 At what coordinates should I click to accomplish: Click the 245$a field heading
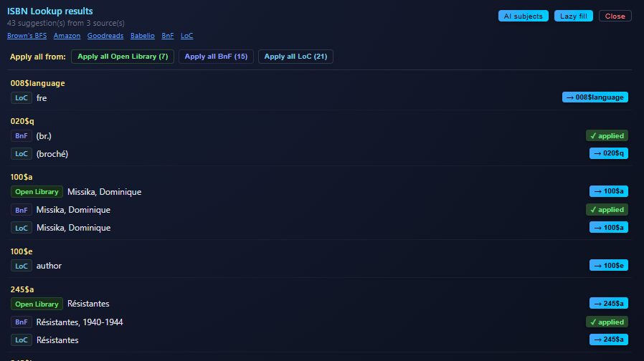click(22, 289)
